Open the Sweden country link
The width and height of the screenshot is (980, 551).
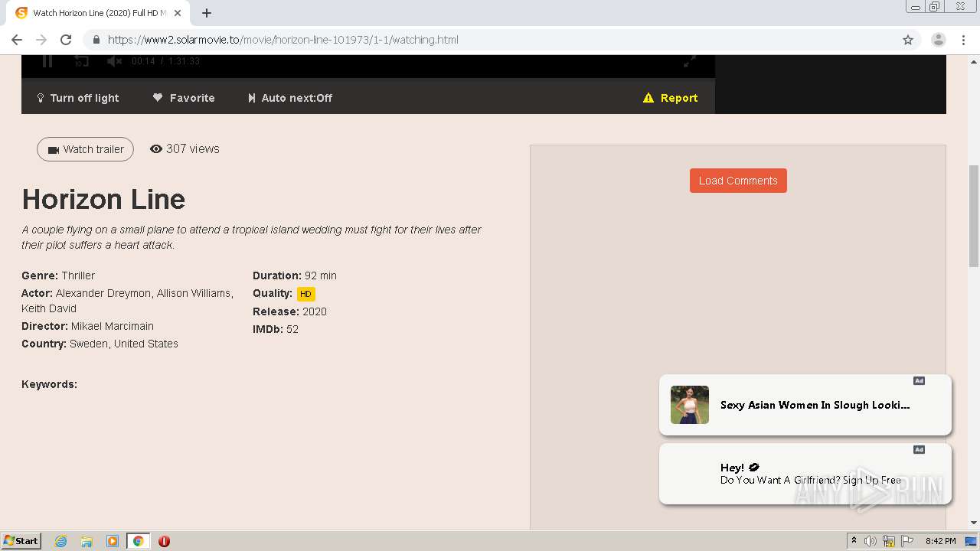[x=89, y=344]
